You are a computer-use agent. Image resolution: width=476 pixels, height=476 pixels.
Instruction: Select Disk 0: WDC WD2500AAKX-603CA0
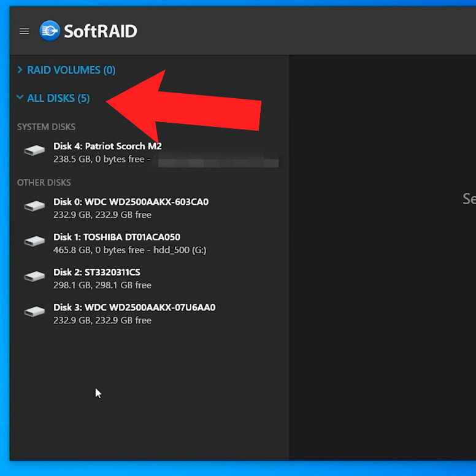(x=131, y=202)
